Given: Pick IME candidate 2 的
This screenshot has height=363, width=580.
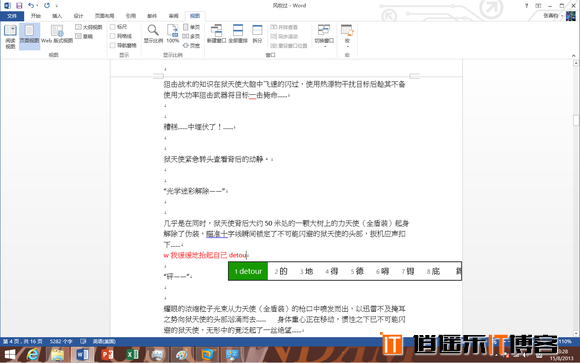Looking at the screenshot, I should click(281, 271).
